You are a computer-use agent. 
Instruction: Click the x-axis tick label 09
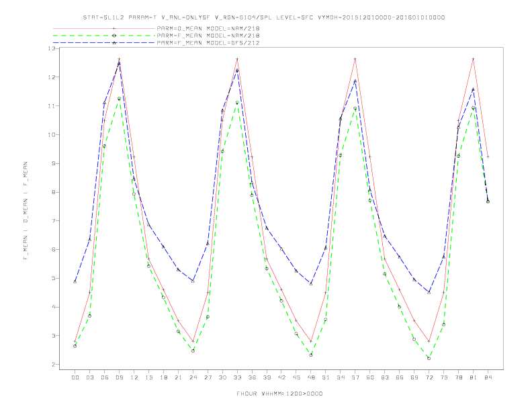coord(119,377)
